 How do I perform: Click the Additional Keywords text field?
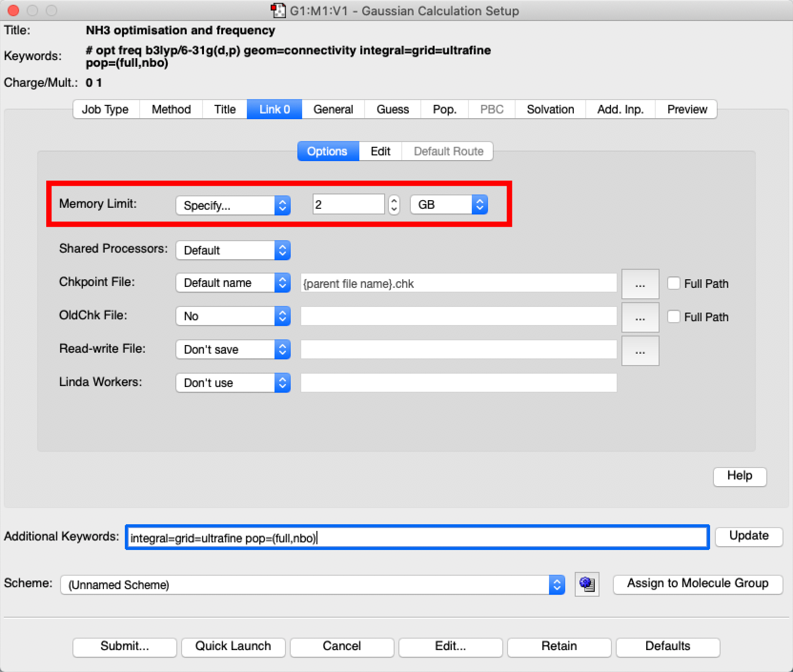tap(417, 538)
